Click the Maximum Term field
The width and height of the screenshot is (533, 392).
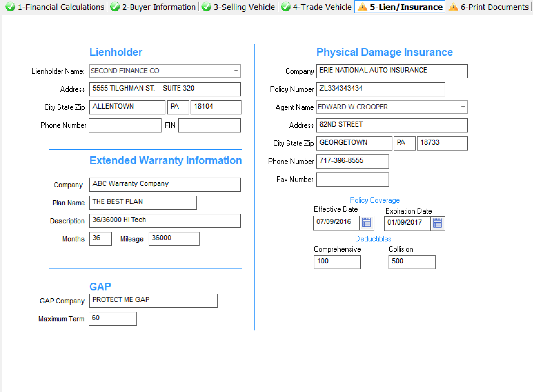pyautogui.click(x=113, y=318)
